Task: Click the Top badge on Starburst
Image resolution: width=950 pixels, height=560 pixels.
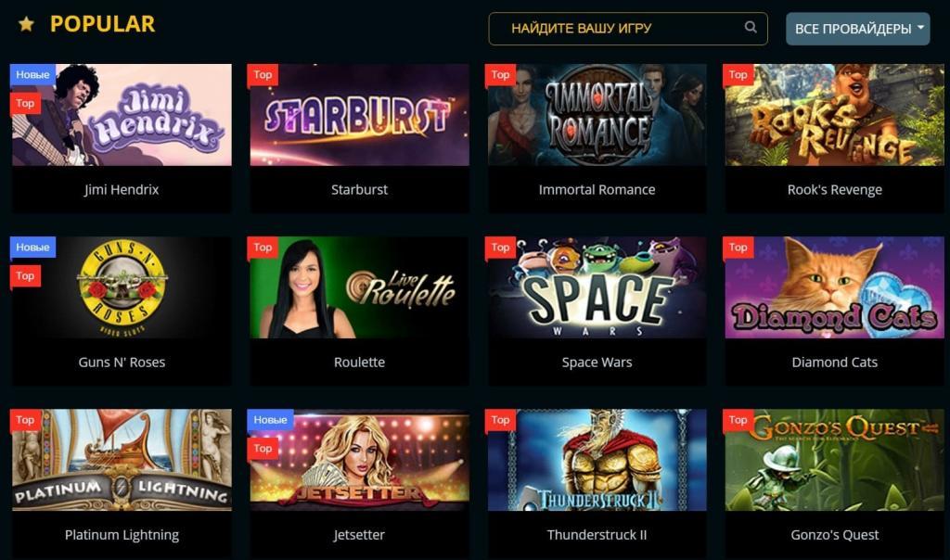Action: pos(263,75)
